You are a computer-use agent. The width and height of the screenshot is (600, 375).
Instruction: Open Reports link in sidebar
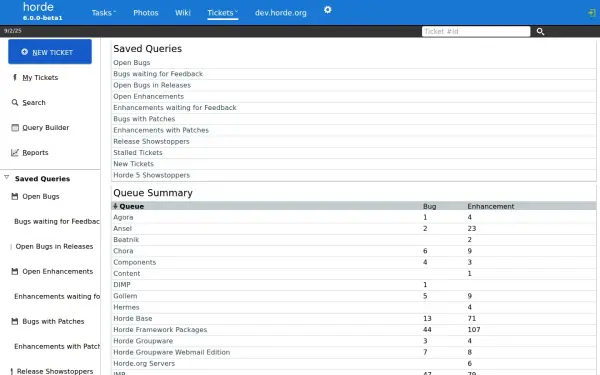pyautogui.click(x=35, y=153)
